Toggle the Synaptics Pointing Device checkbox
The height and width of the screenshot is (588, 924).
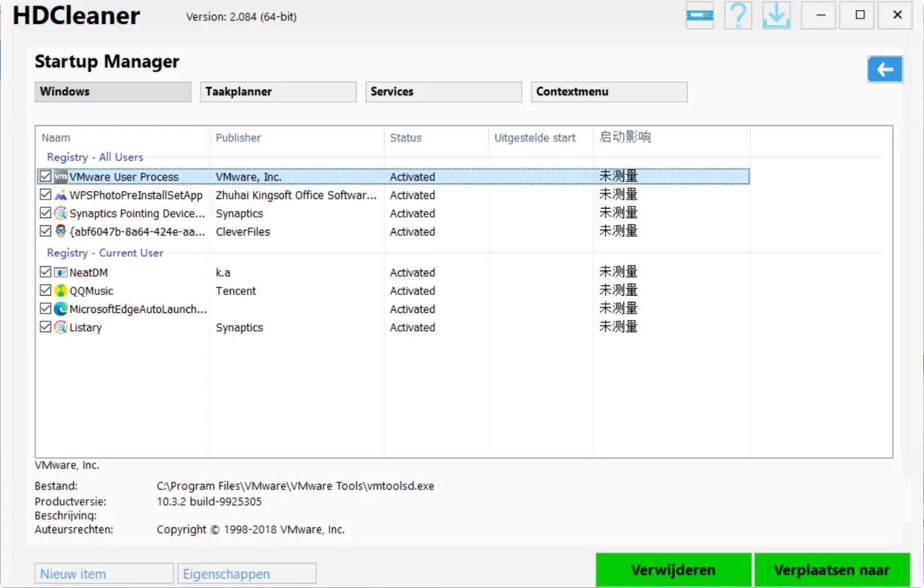[45, 213]
